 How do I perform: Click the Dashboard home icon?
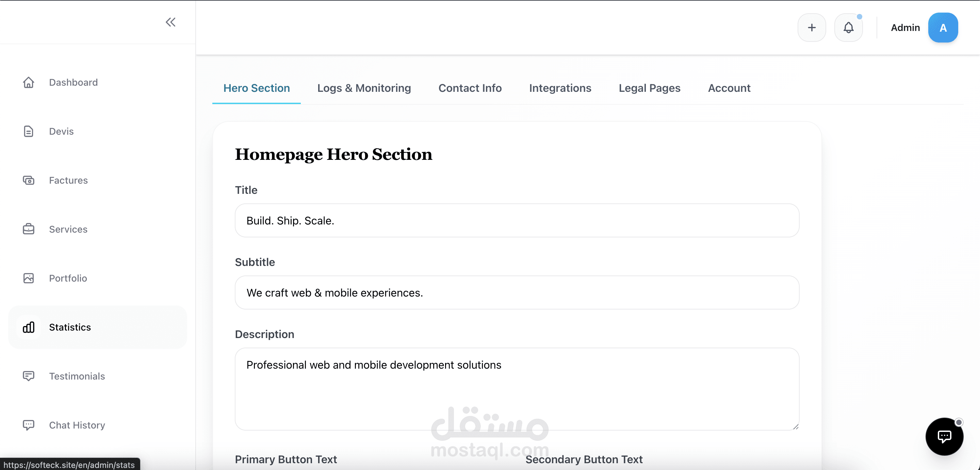pos(29,83)
